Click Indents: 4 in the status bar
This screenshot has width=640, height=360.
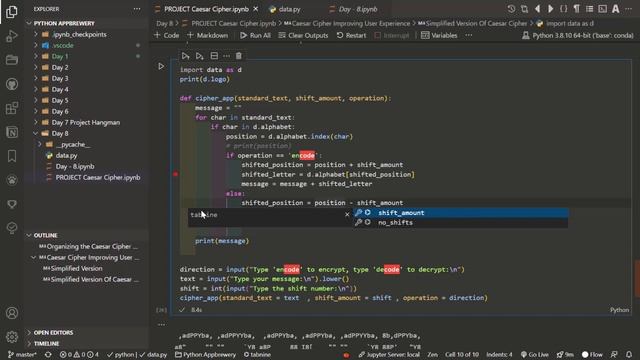click(x=499, y=354)
